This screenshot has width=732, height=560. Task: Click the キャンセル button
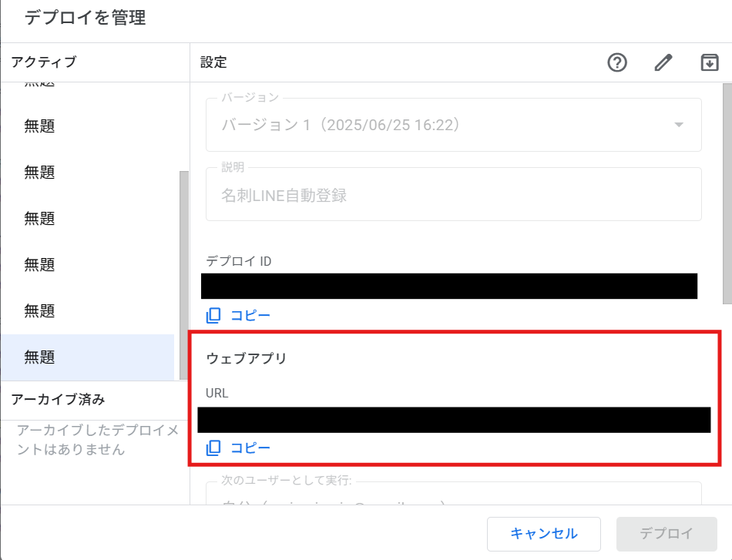pyautogui.click(x=544, y=534)
